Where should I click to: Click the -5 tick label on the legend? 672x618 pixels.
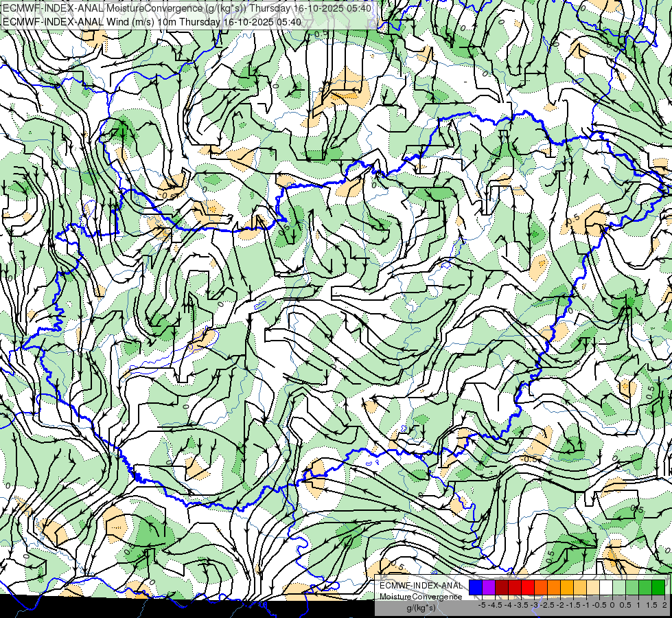(482, 605)
